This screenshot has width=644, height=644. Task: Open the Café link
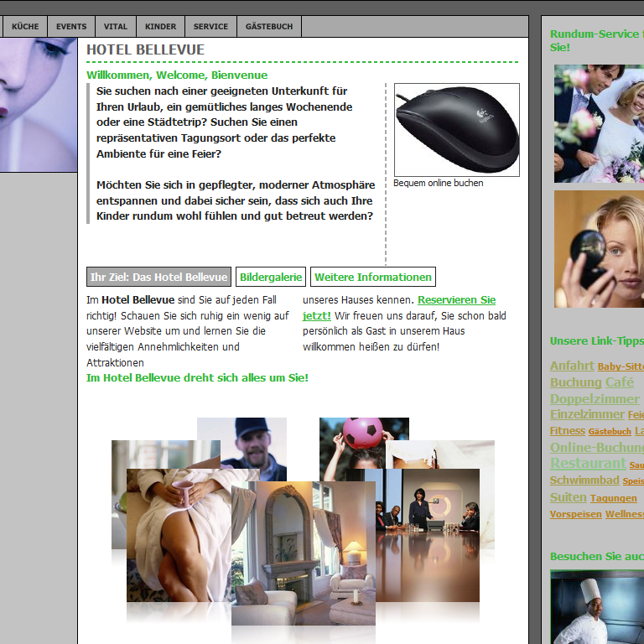pos(620,382)
